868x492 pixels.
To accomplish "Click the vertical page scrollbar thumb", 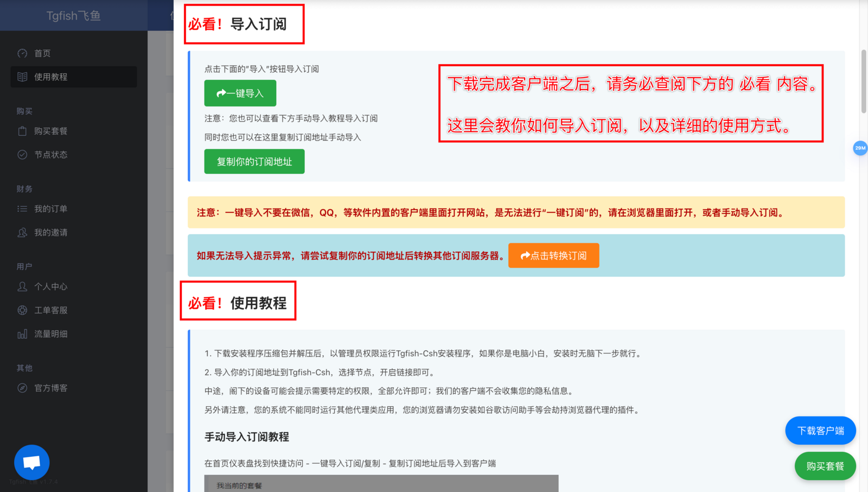I will pyautogui.click(x=864, y=81).
